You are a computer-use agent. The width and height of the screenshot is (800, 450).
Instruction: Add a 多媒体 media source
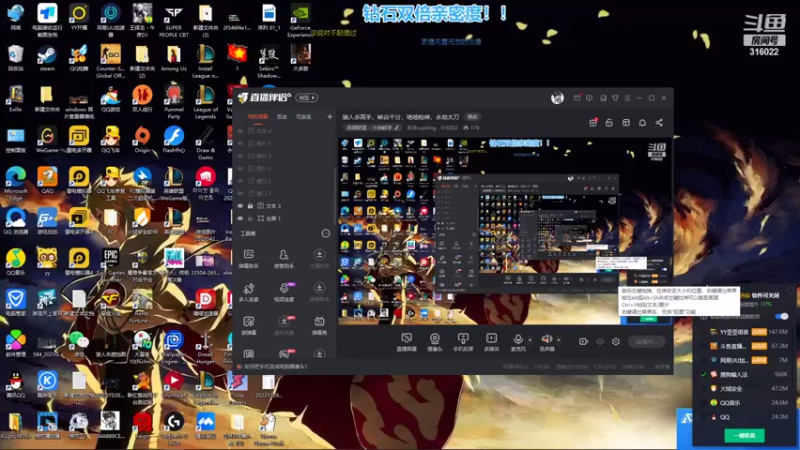[491, 342]
